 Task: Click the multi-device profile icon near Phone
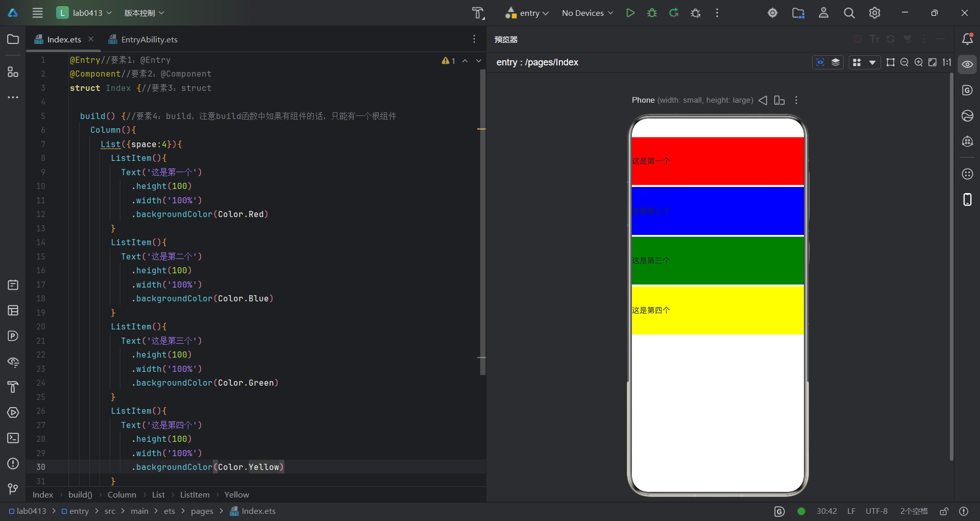tap(779, 100)
